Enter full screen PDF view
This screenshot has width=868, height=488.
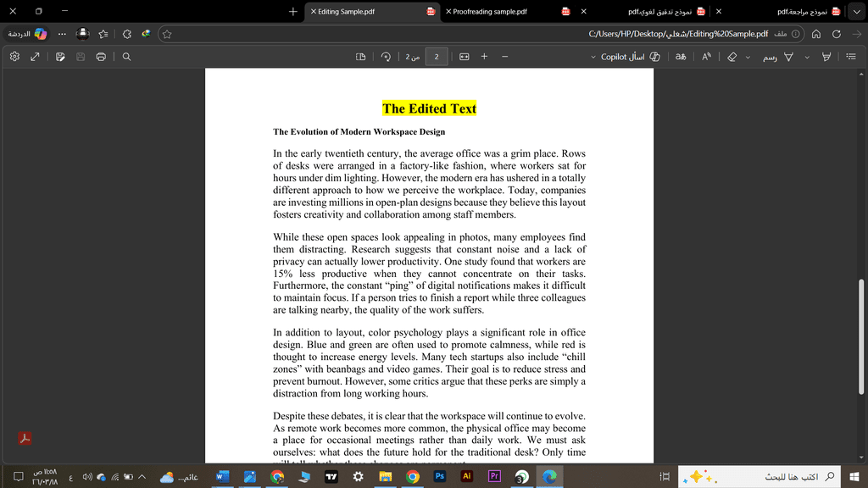click(x=35, y=57)
